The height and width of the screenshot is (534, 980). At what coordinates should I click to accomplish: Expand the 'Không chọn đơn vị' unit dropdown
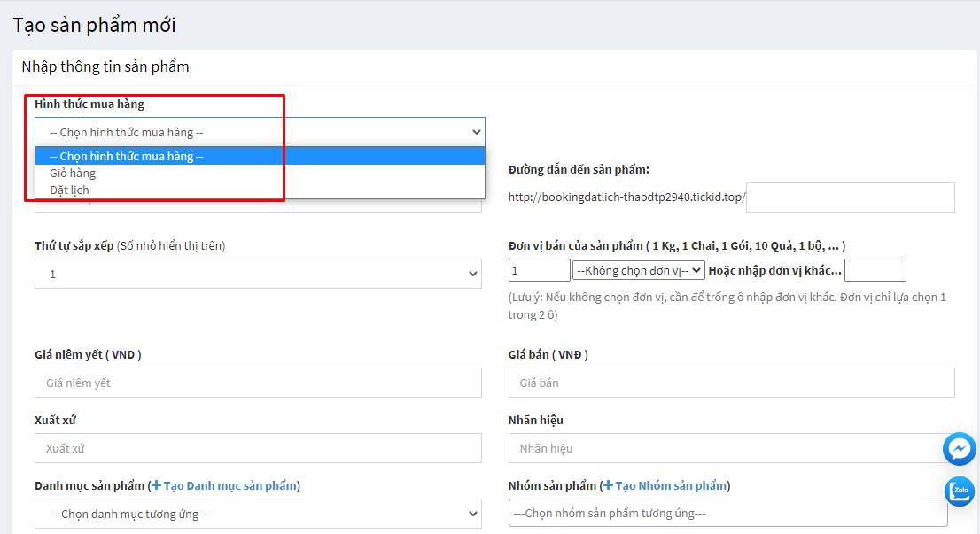638,270
